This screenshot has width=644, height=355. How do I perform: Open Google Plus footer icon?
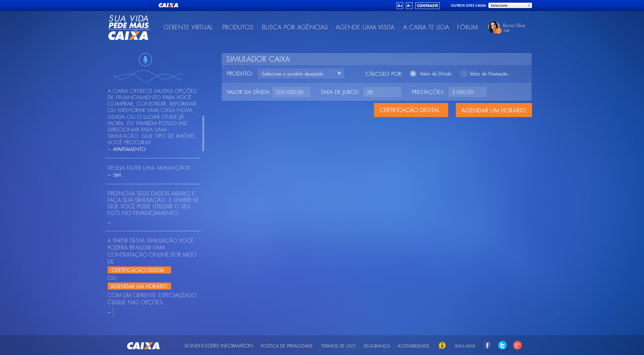(517, 345)
